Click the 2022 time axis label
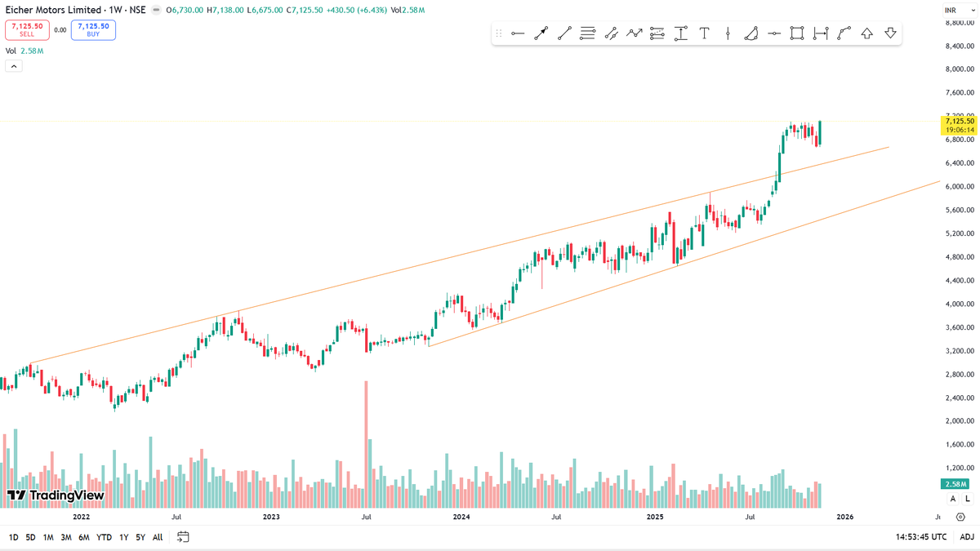This screenshot has width=980, height=551. pos(81,517)
